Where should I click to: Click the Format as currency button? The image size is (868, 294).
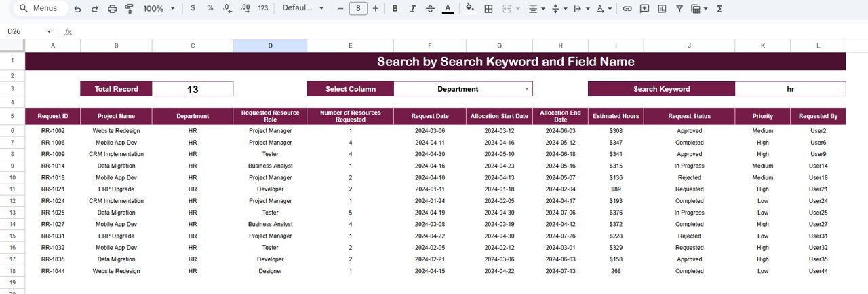[x=193, y=9]
